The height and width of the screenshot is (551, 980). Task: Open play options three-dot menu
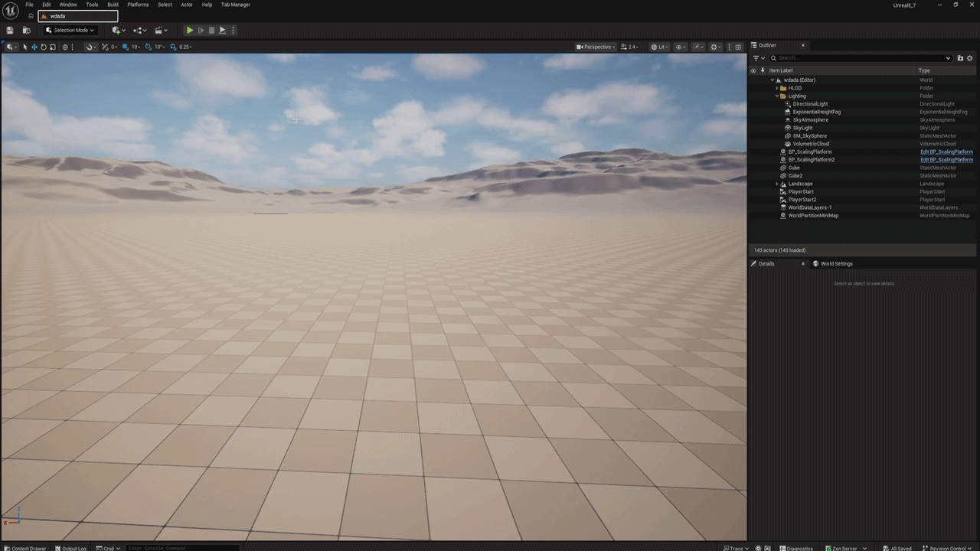[x=233, y=31]
